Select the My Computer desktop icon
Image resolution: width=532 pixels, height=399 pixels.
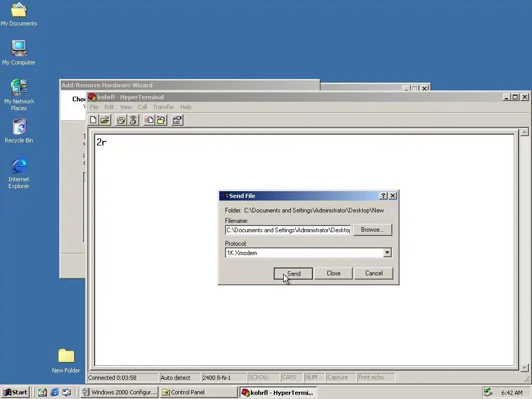[x=19, y=52]
